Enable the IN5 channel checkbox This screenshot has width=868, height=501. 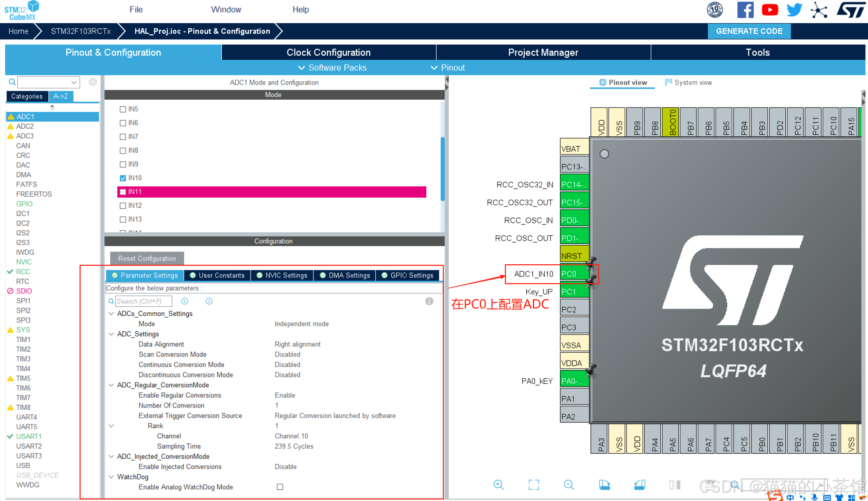[x=123, y=110]
